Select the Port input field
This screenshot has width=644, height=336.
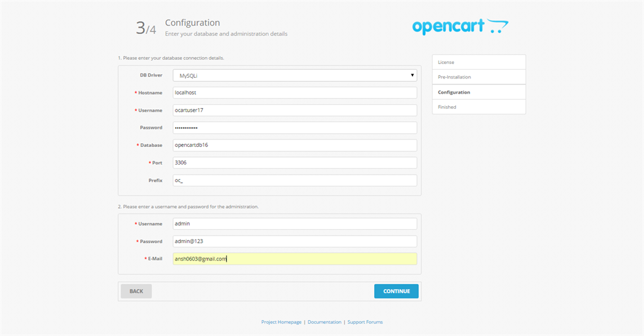click(x=295, y=163)
